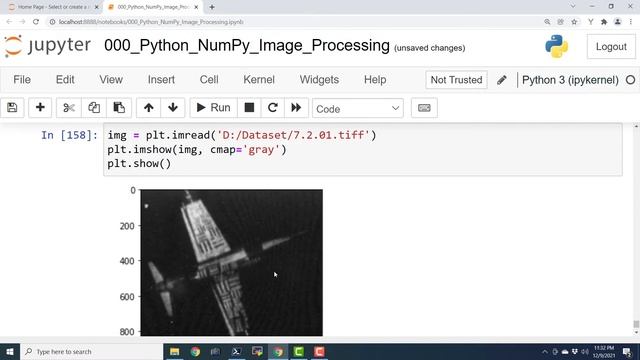Open the Cell menu
The image size is (640, 360).
pos(209,80)
